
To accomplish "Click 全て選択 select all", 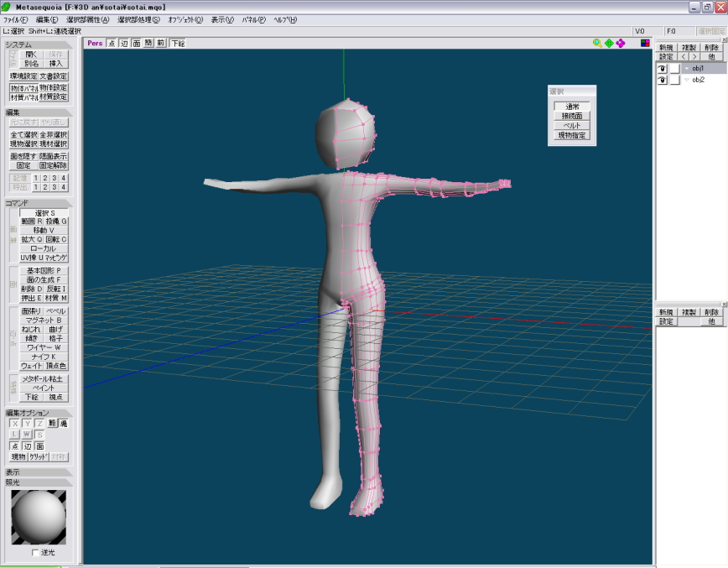I will (23, 135).
